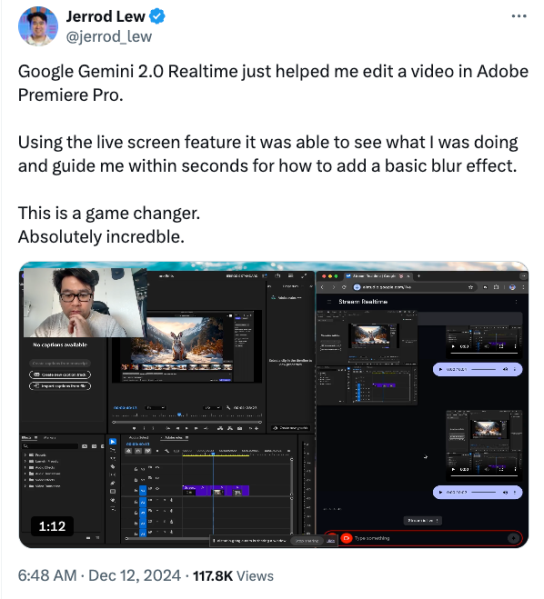Reload the page in Chrome

pos(344,287)
